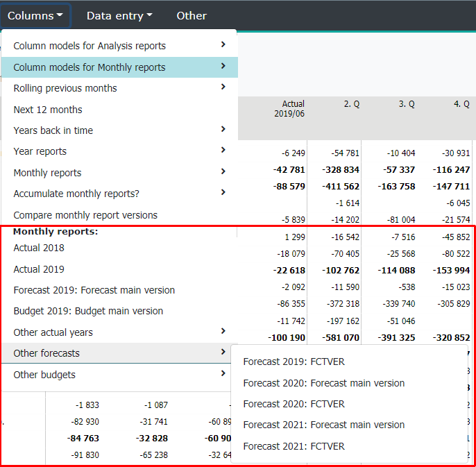Click the cell value -22 618
The width and height of the screenshot is (476, 467).
(289, 270)
